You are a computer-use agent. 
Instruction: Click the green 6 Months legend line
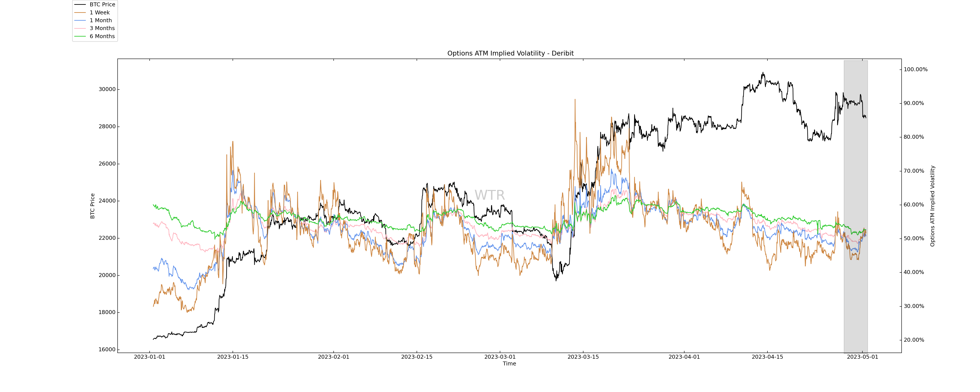coord(80,36)
